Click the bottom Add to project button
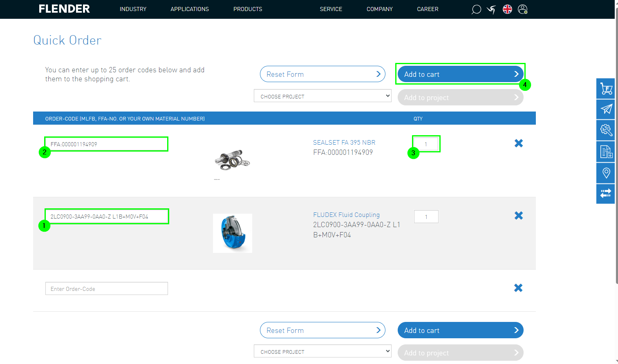Screen dimensions: 618x364 tap(460, 353)
